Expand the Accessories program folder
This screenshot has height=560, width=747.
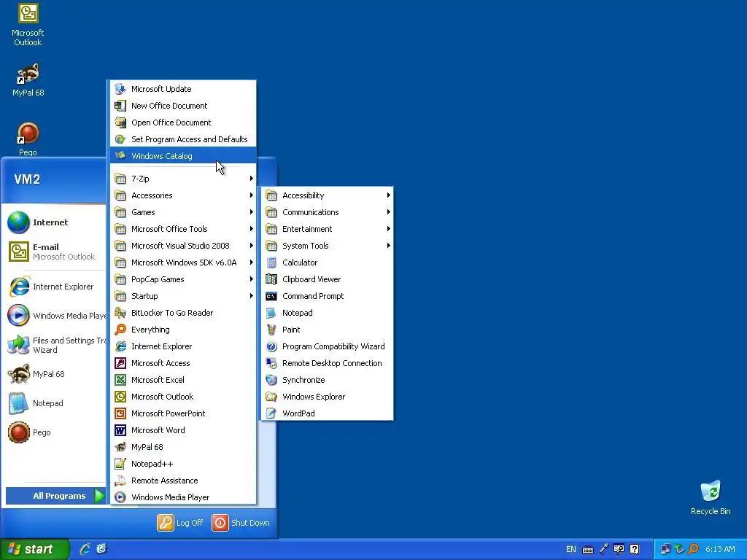click(x=183, y=195)
